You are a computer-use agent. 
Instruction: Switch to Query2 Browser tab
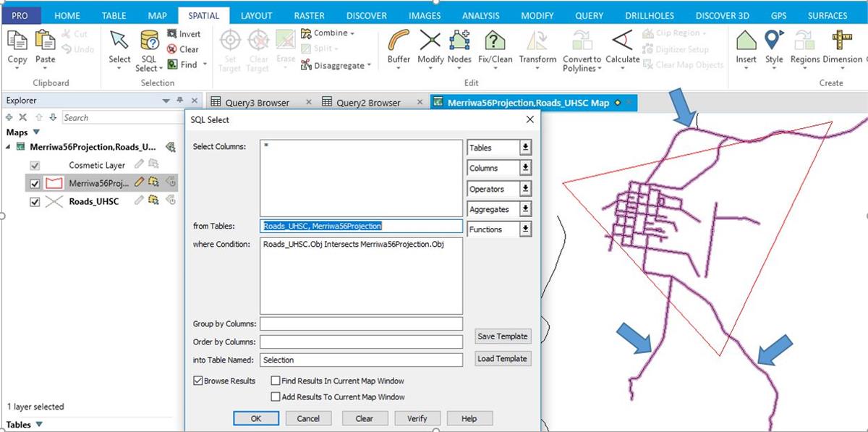pyautogui.click(x=367, y=103)
